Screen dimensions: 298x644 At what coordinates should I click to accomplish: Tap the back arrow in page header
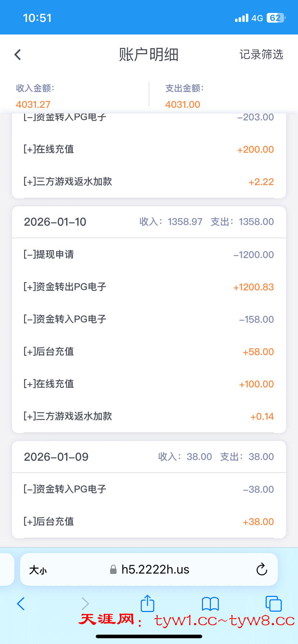[x=18, y=55]
